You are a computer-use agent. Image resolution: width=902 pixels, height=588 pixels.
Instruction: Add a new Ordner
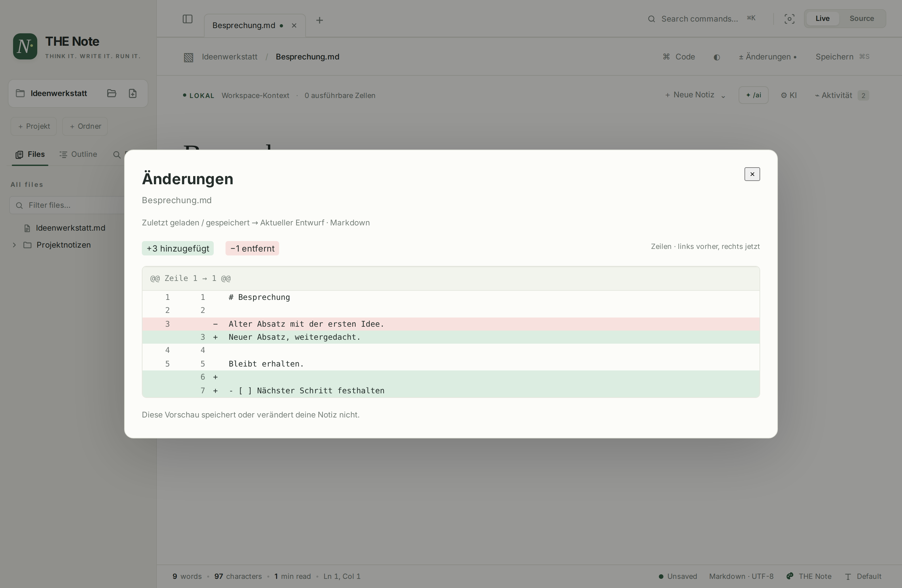pyautogui.click(x=85, y=126)
